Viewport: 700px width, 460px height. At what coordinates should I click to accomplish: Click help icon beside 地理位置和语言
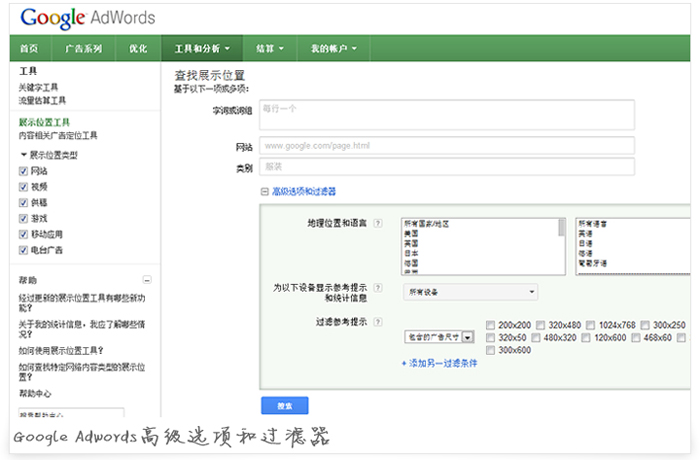point(378,223)
